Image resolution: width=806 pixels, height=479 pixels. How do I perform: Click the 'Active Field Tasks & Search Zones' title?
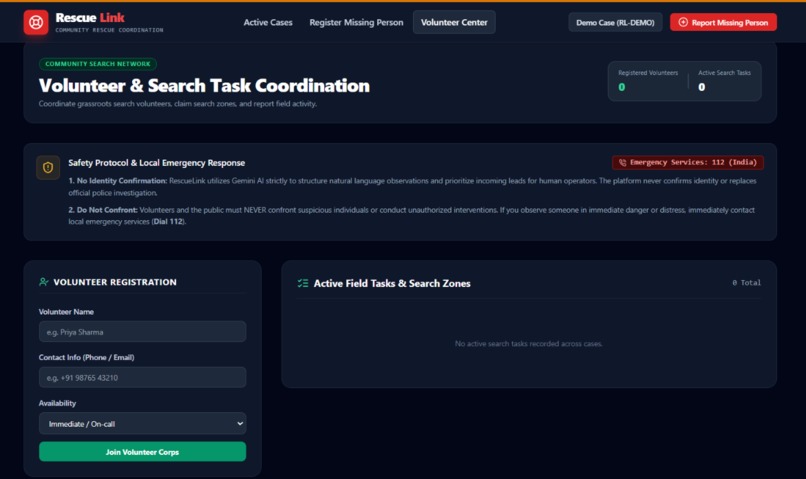coord(392,283)
